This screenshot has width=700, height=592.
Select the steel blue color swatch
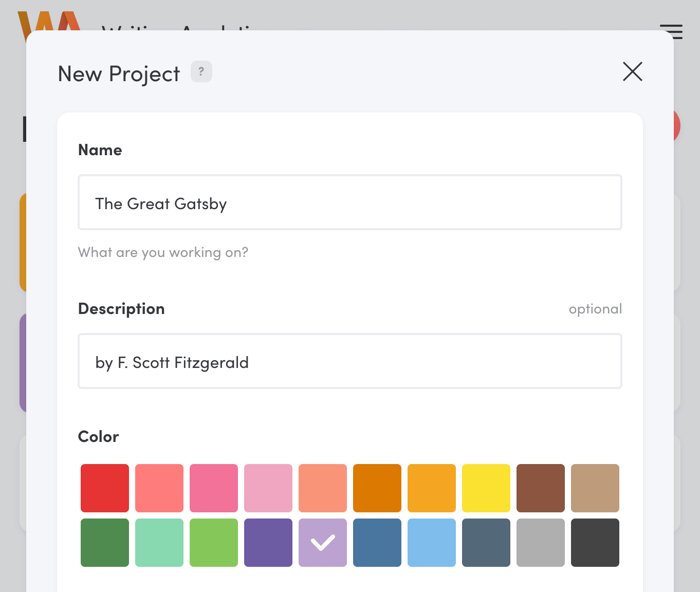coord(377,543)
